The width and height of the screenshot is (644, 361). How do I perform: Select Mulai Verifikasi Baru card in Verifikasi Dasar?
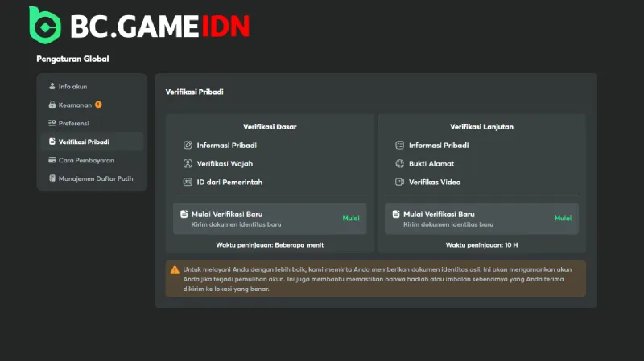tap(270, 219)
